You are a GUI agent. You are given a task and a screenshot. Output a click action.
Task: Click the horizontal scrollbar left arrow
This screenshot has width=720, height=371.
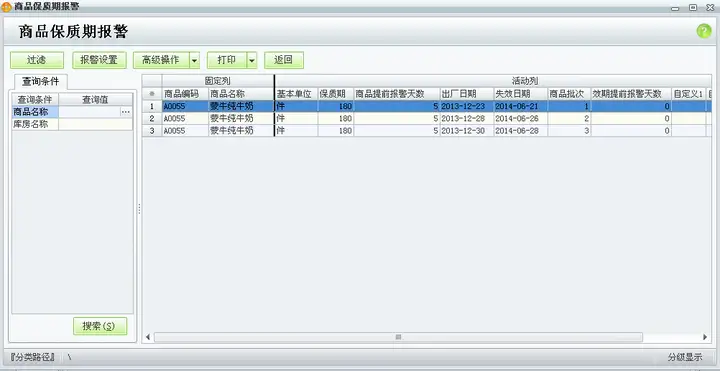(x=148, y=337)
